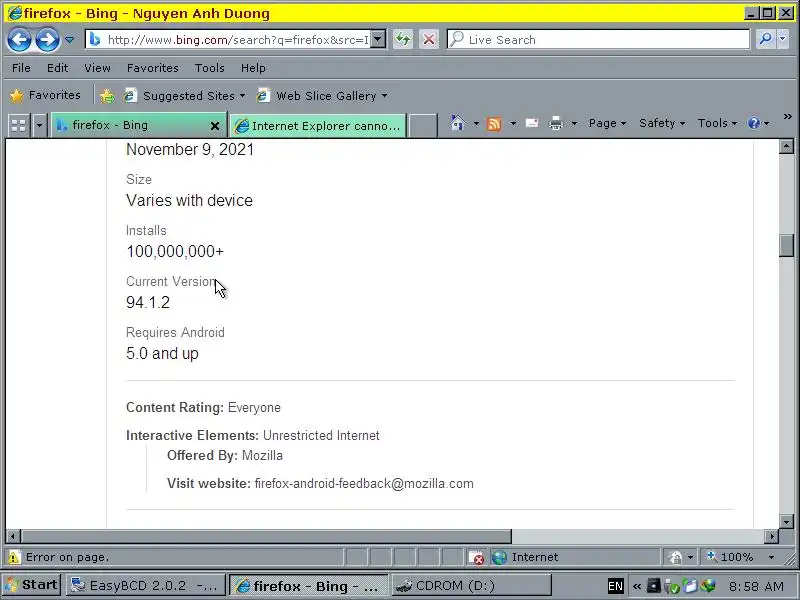Open the Print options dropdown arrow
The width and height of the screenshot is (800, 600).
pos(574,123)
